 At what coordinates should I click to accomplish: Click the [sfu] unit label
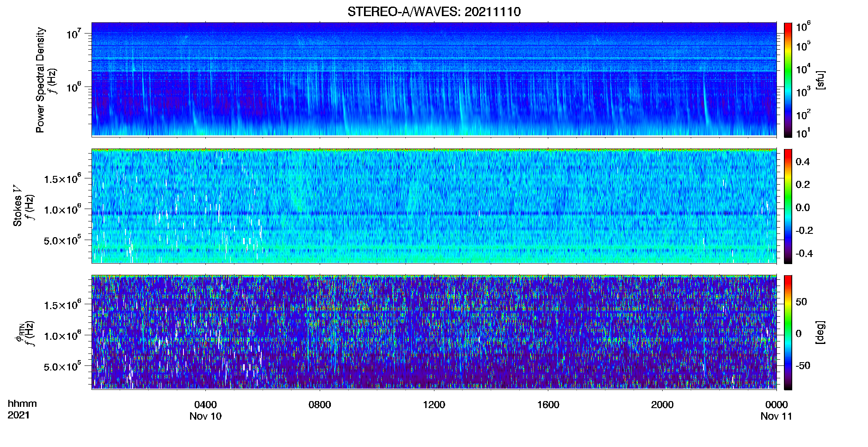click(x=820, y=80)
